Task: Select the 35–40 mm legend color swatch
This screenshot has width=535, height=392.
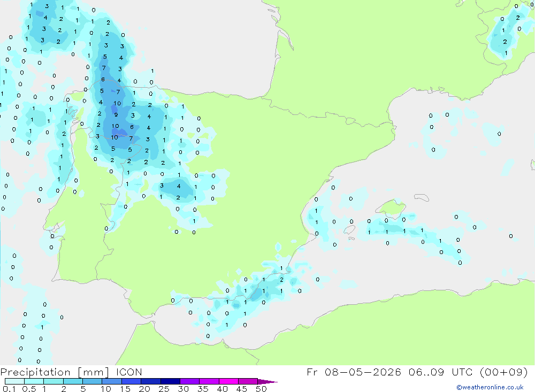Action: coord(209,381)
